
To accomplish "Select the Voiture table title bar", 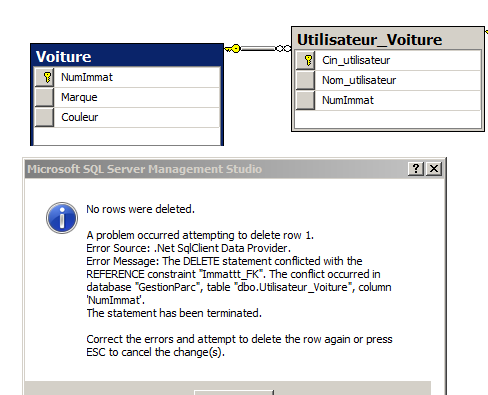I will 127,56.
